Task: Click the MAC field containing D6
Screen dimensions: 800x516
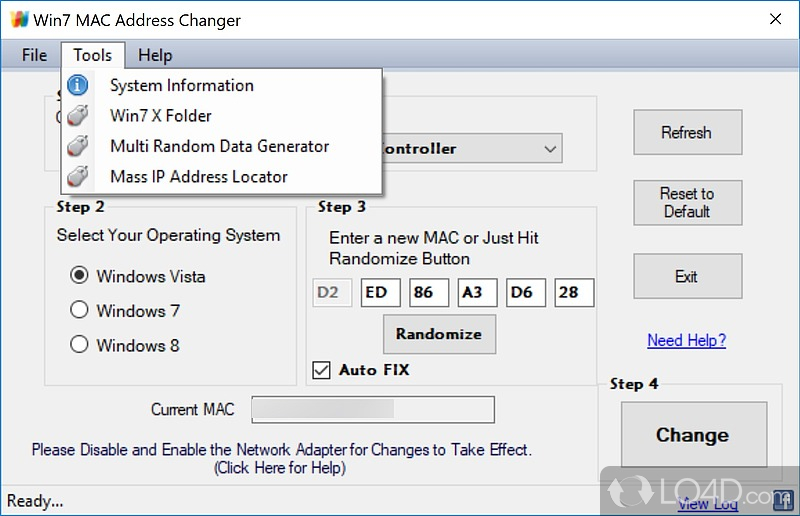Action: click(x=526, y=292)
